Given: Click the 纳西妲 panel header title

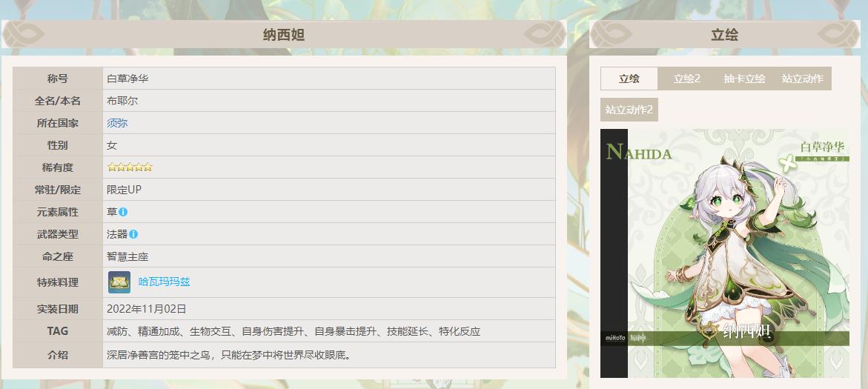Looking at the screenshot, I should (x=284, y=36).
